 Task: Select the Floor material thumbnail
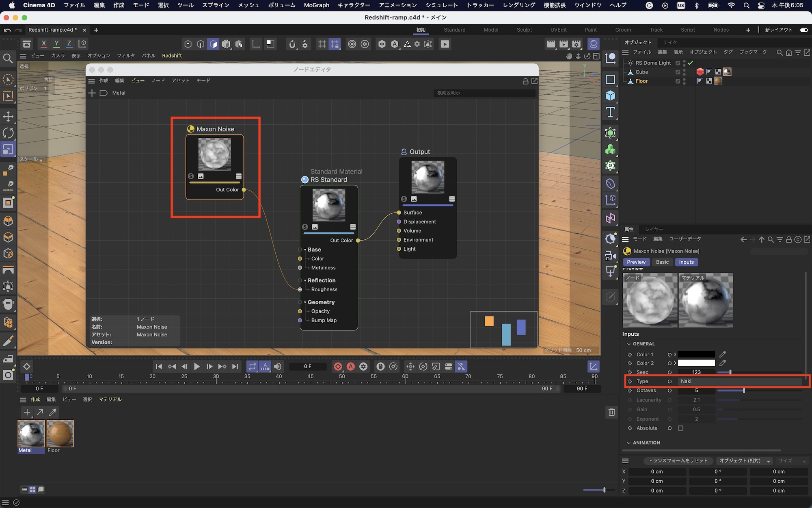60,434
